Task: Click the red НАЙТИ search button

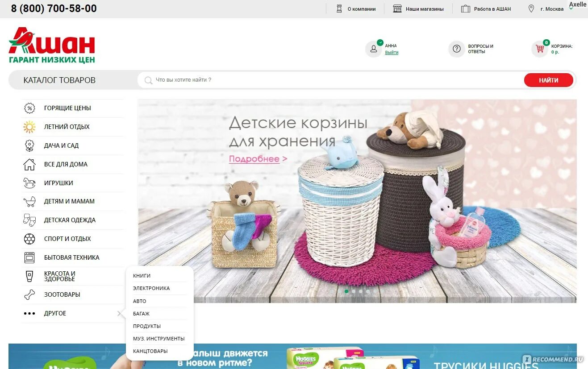Action: [x=548, y=80]
